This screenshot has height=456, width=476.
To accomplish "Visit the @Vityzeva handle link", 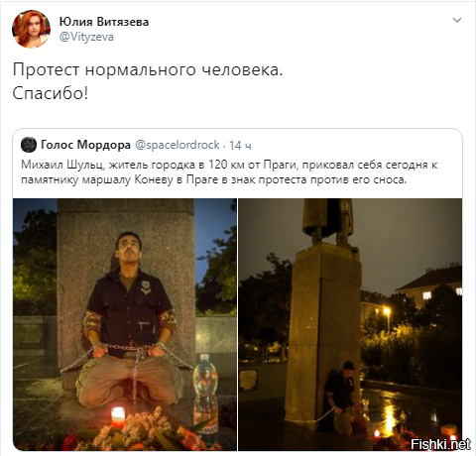I will point(86,37).
